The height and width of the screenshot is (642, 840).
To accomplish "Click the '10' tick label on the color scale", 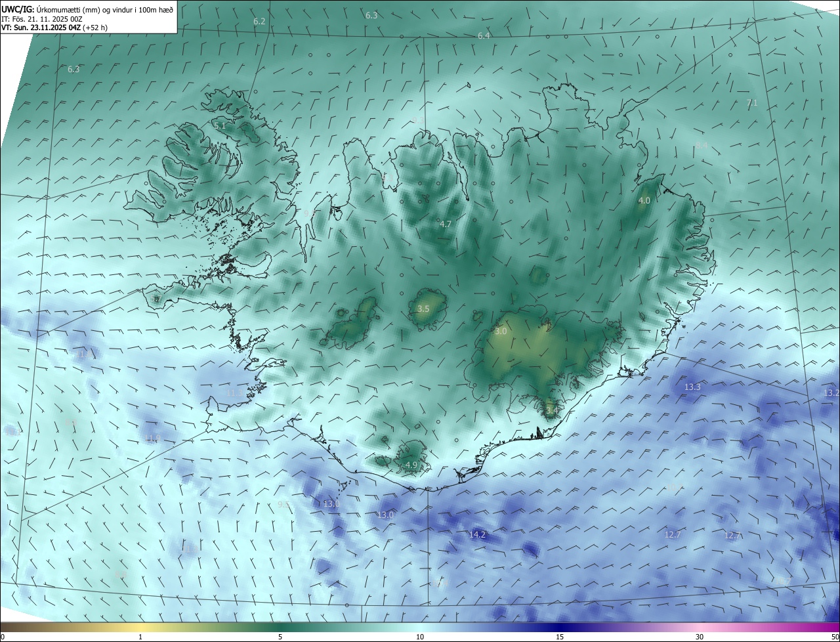I will (420, 637).
